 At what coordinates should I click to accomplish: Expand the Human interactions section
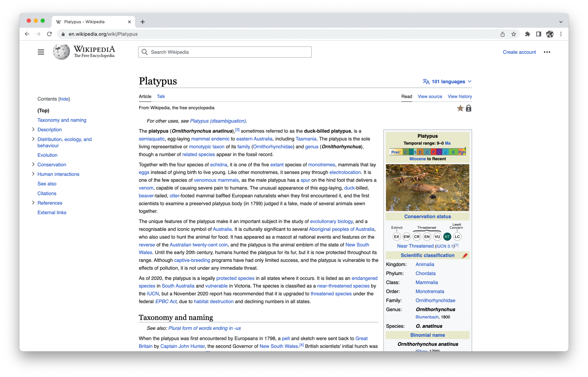pyautogui.click(x=33, y=174)
